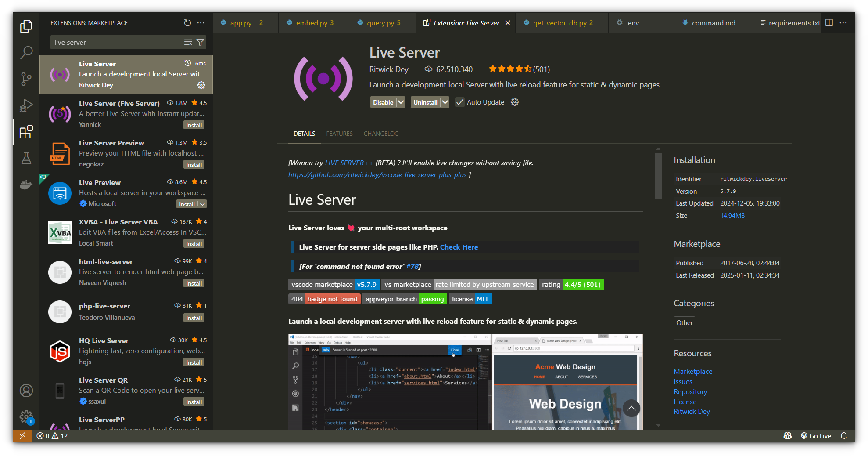Toggle the notifications bell in status bar

coord(843,436)
